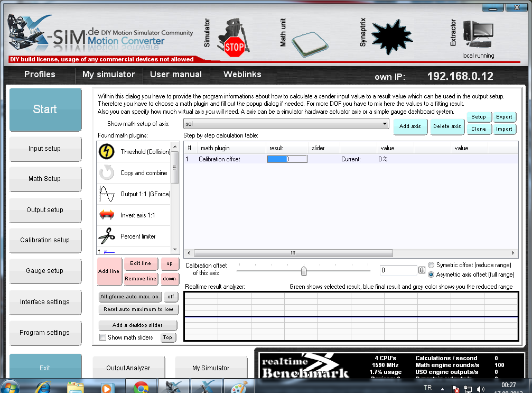Viewport: 532px width, 393px height.
Task: Select Output 1:1 (GForce) sine wave icon
Action: (x=107, y=194)
